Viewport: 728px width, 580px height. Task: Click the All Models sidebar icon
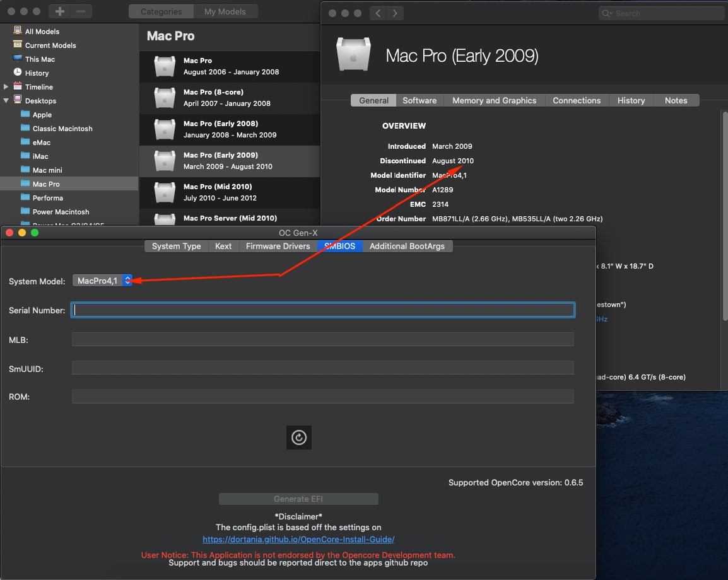(x=18, y=31)
